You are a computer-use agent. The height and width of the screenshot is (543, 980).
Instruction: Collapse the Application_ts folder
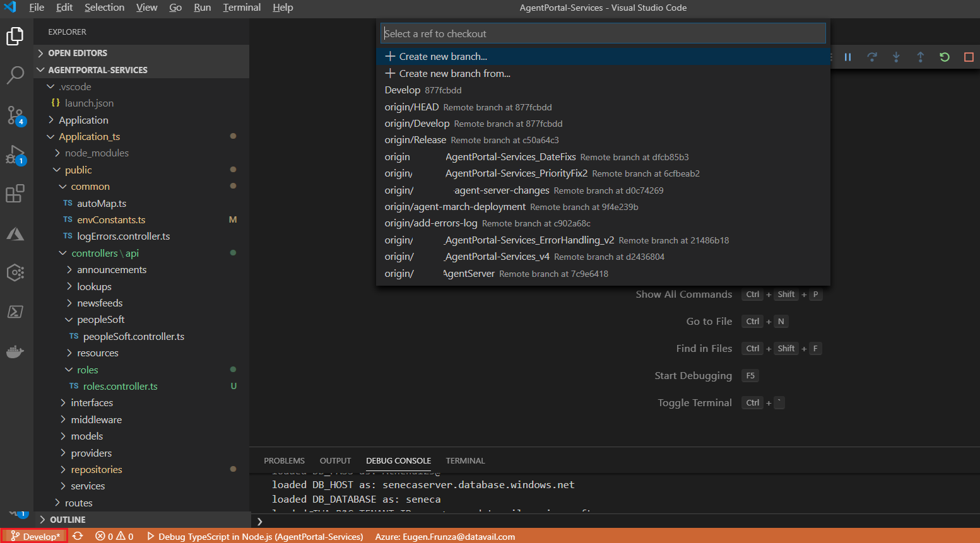point(141,136)
